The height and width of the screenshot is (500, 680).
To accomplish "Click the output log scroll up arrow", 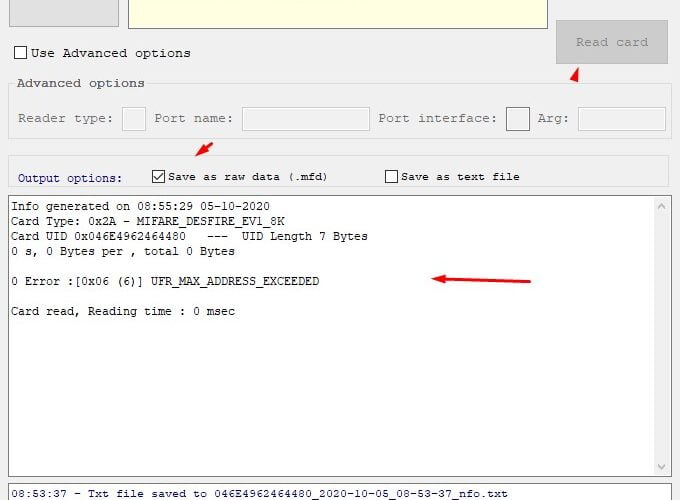I will click(x=661, y=206).
